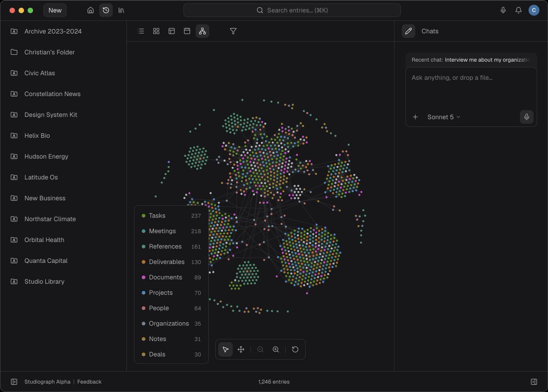Viewport: 548px width, 392px height.
Task: Toggle Tasks in the legend
Action: click(x=171, y=216)
